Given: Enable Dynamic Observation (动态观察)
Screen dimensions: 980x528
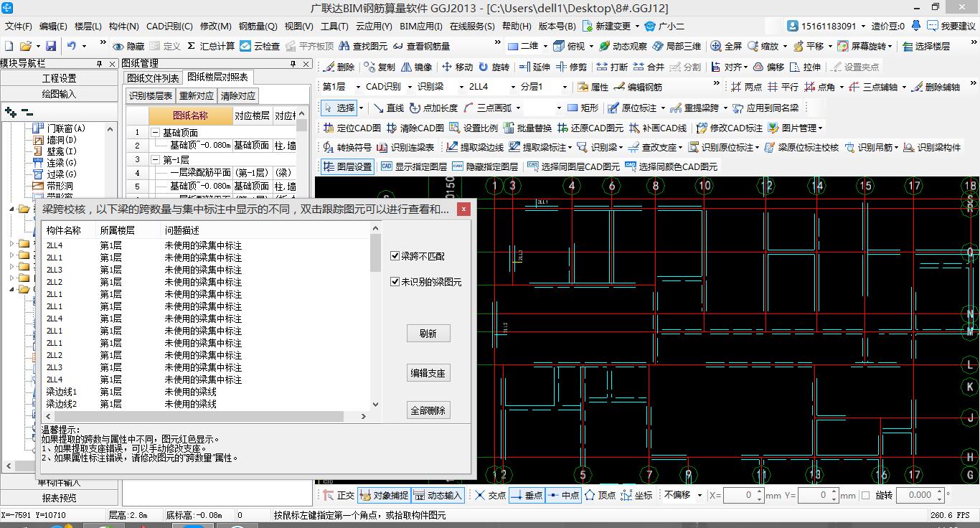Looking at the screenshot, I should (x=622, y=46).
